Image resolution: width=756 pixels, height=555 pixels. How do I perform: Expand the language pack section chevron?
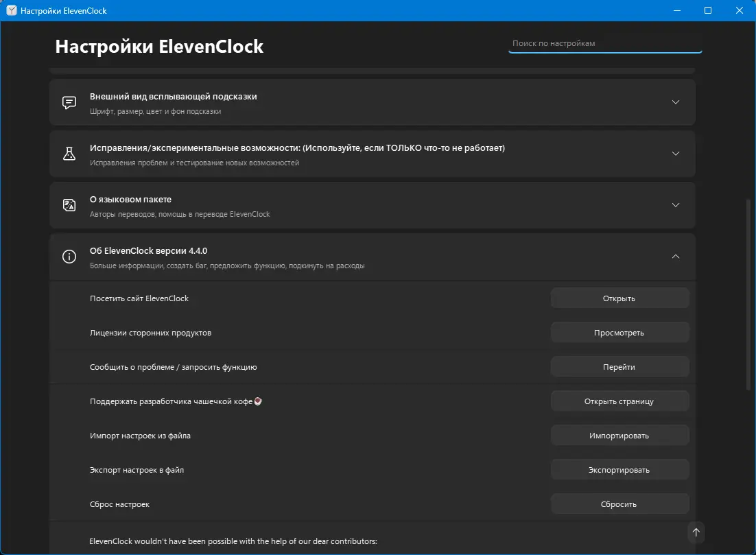point(676,205)
